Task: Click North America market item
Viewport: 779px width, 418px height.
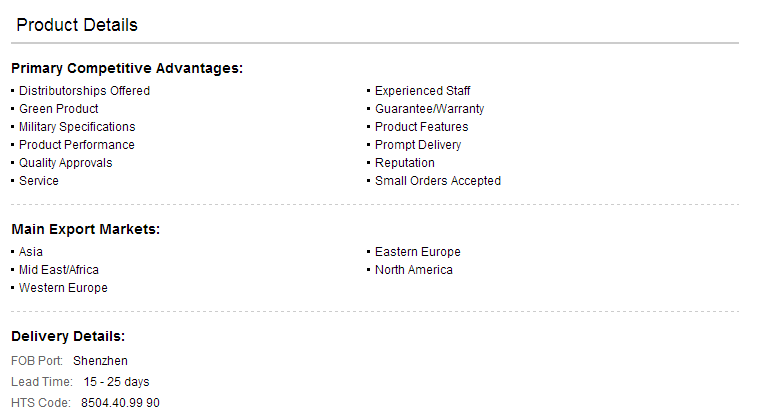Action: pos(413,270)
